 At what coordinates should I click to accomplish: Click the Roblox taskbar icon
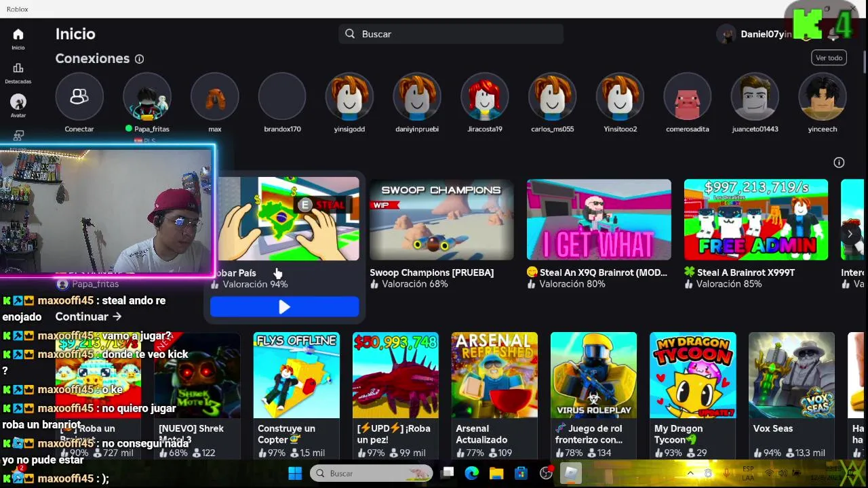click(x=571, y=473)
